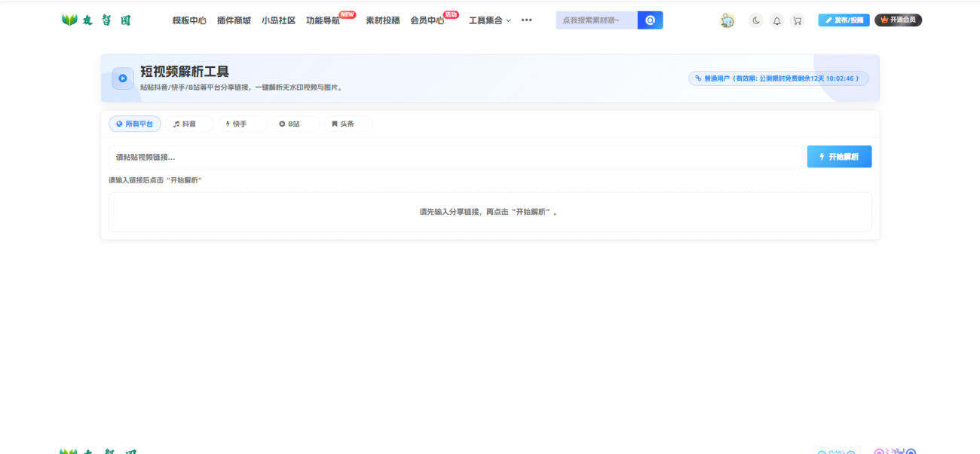This screenshot has width=980, height=454.
Task: Click the 发布/投稿 button
Action: [844, 20]
